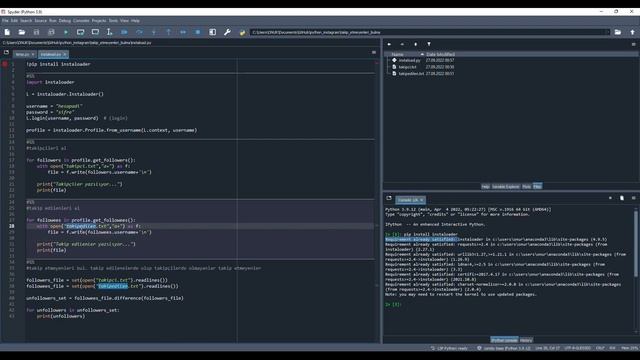Toggle the breakpoint on line 1

point(5,64)
